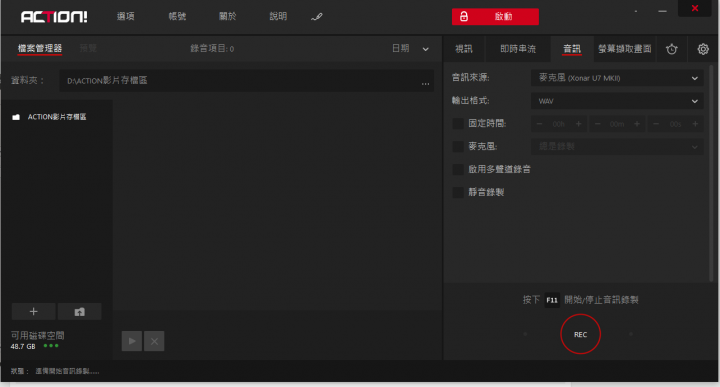Switch to the 即時串流 tab
The width and height of the screenshot is (720, 387).
(518, 49)
